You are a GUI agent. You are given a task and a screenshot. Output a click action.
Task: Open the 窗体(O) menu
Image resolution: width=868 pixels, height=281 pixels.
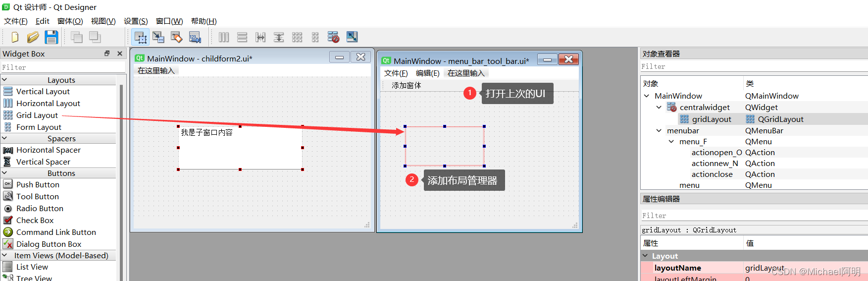[x=70, y=21]
